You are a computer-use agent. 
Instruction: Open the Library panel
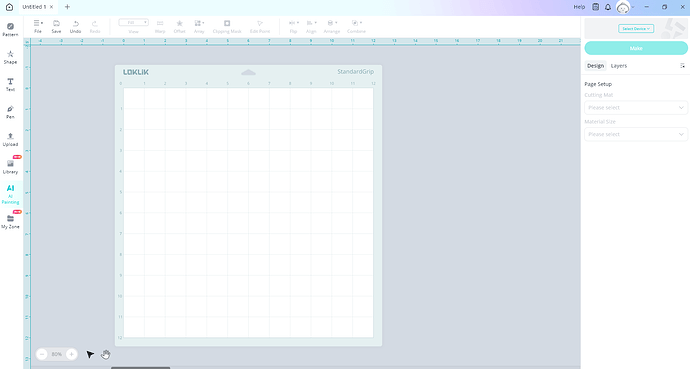(x=10, y=167)
